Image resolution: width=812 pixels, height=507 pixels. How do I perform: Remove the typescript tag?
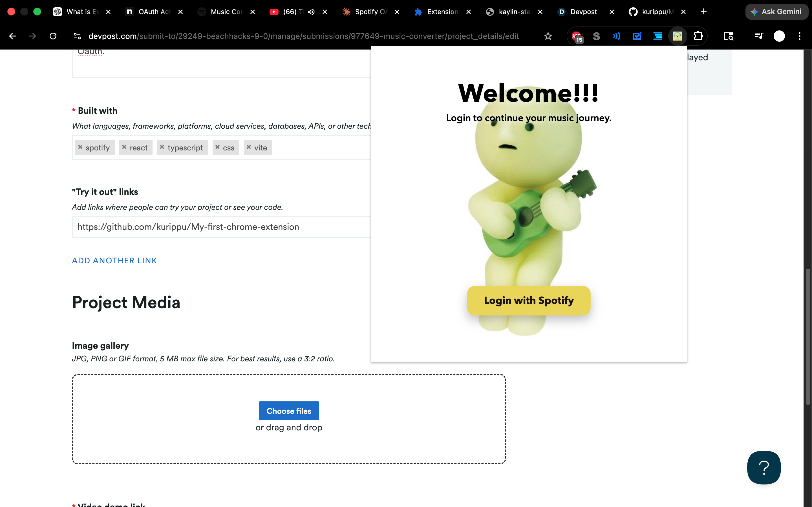pyautogui.click(x=162, y=147)
